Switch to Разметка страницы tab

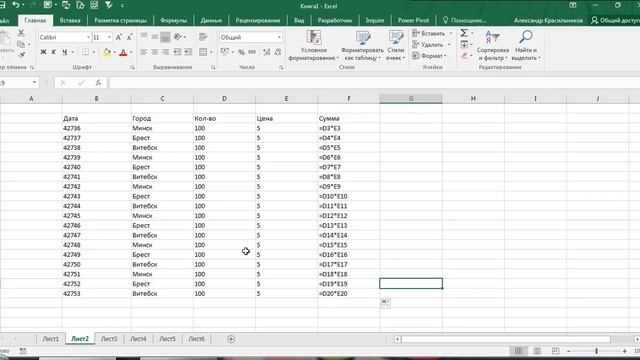pos(120,20)
